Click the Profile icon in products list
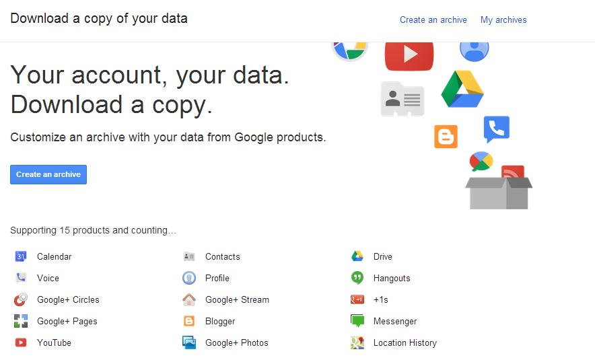Screen dimensions: 595x364 (189, 278)
